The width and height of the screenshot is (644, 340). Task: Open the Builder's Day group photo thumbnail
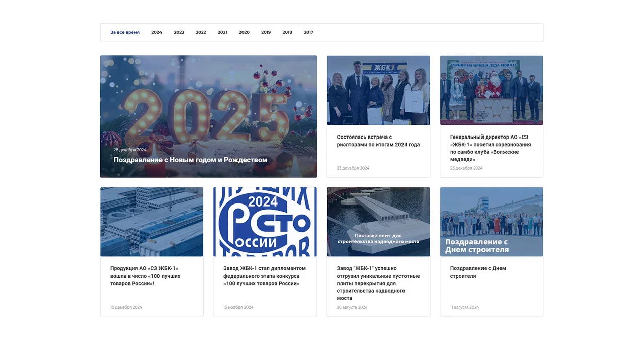(492, 222)
